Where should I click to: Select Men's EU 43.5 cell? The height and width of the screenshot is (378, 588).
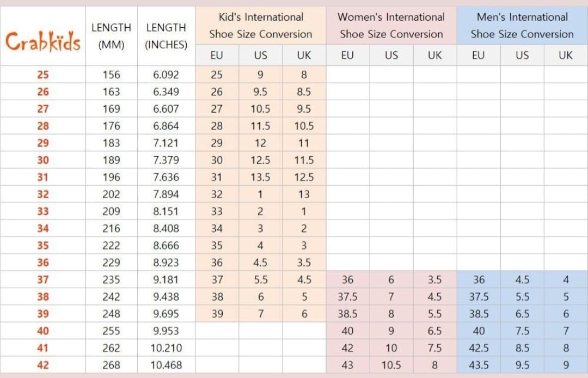pyautogui.click(x=479, y=365)
